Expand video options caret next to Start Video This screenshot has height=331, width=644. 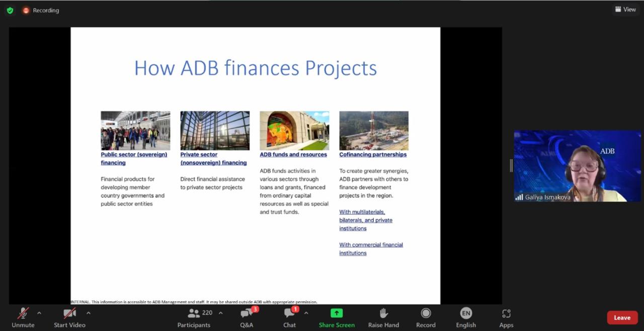pyautogui.click(x=89, y=313)
